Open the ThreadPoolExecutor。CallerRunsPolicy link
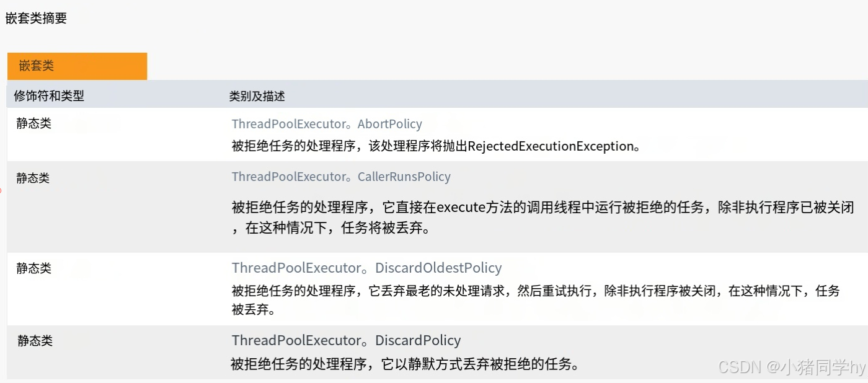The width and height of the screenshot is (868, 383). point(341,177)
